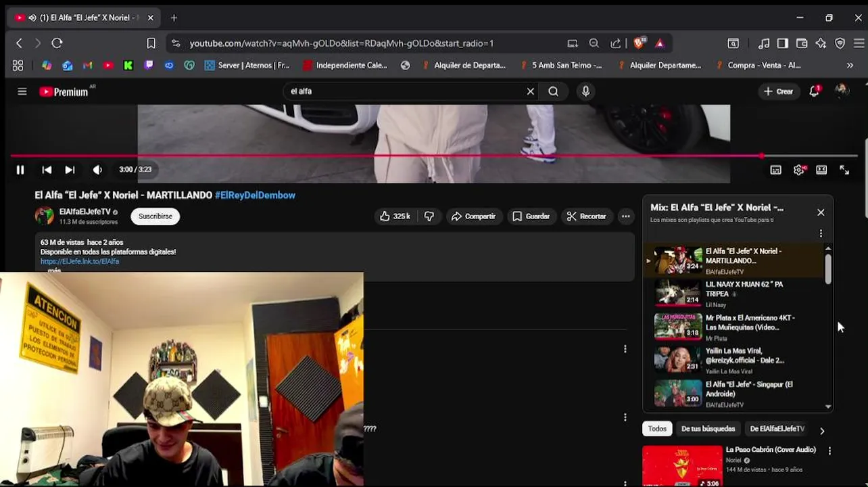The image size is (868, 487).
Task: Open YouTube notifications bell
Action: pyautogui.click(x=814, y=91)
